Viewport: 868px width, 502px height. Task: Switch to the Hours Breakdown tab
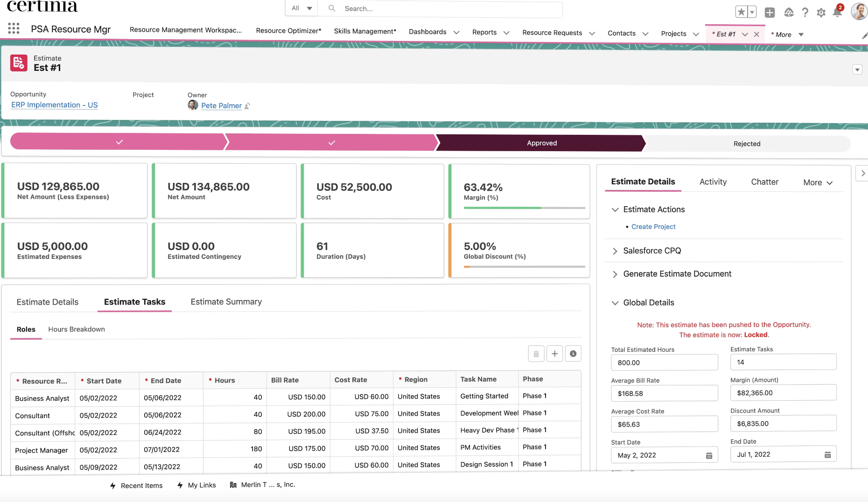click(76, 329)
